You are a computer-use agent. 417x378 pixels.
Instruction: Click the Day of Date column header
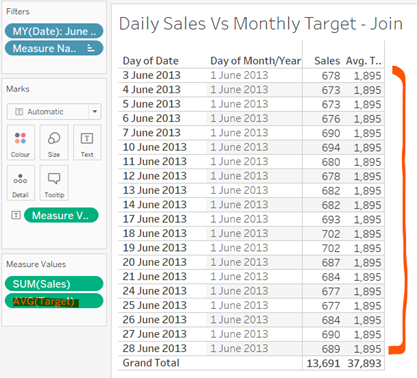click(x=151, y=61)
